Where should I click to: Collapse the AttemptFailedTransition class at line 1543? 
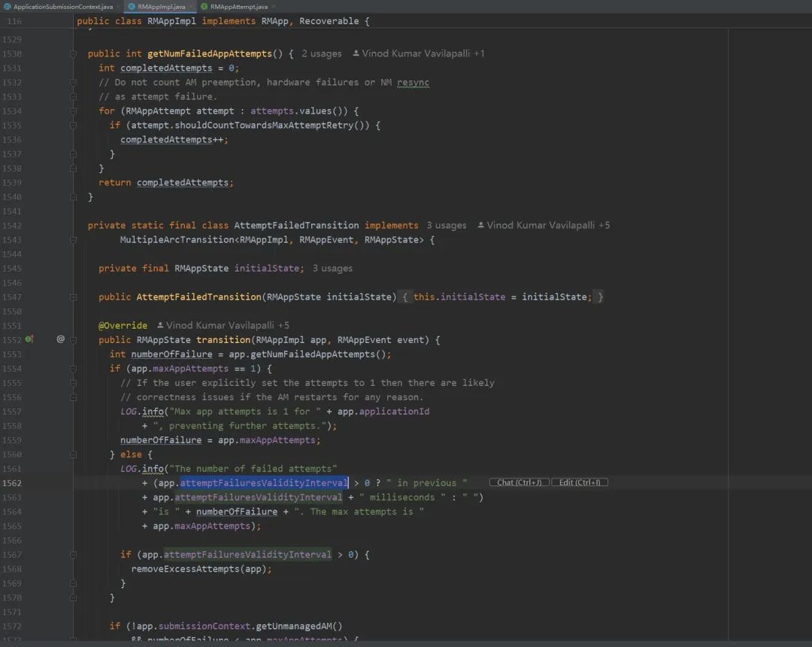pyautogui.click(x=73, y=240)
